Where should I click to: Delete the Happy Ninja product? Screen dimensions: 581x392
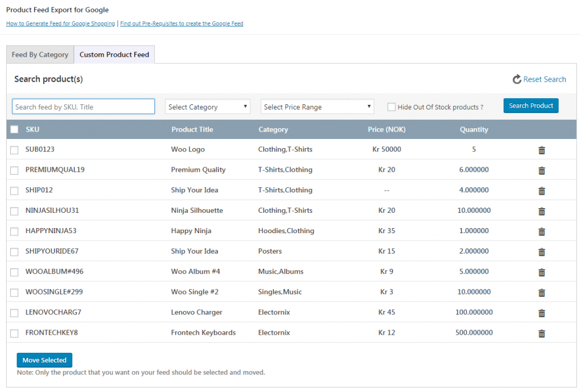[541, 231]
